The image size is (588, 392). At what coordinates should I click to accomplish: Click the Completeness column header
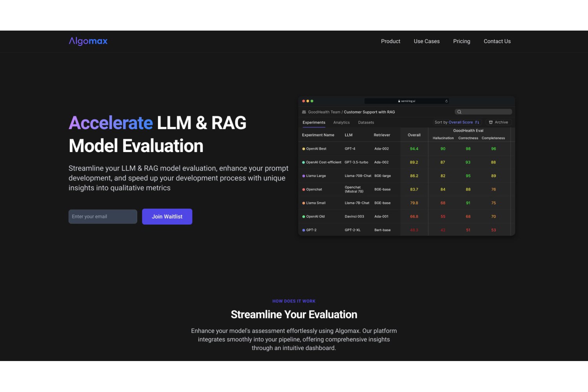point(493,138)
